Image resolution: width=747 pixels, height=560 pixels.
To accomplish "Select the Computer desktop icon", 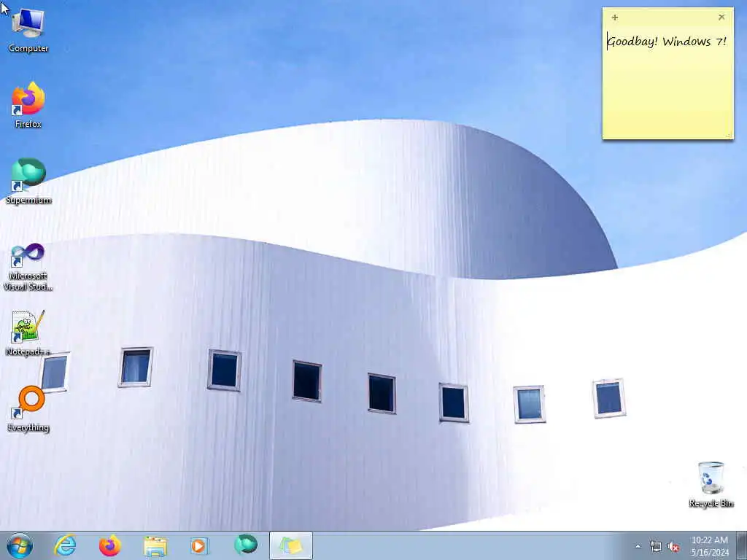I will [x=28, y=31].
